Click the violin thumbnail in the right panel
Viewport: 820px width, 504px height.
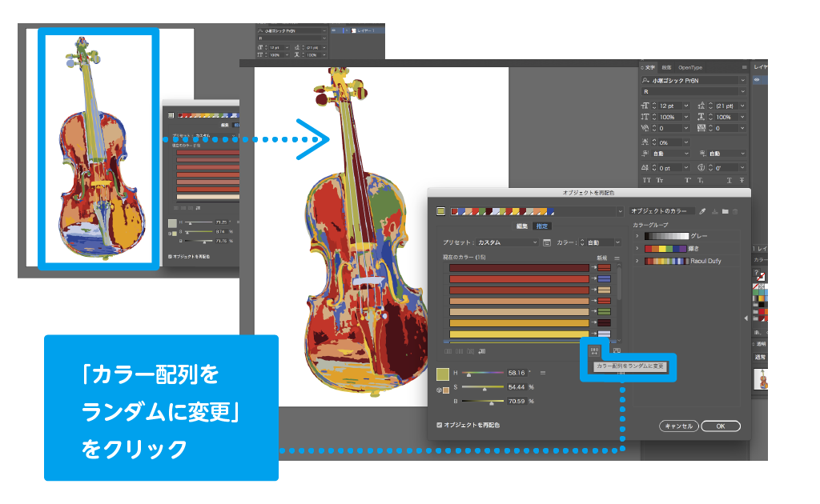coord(761,378)
